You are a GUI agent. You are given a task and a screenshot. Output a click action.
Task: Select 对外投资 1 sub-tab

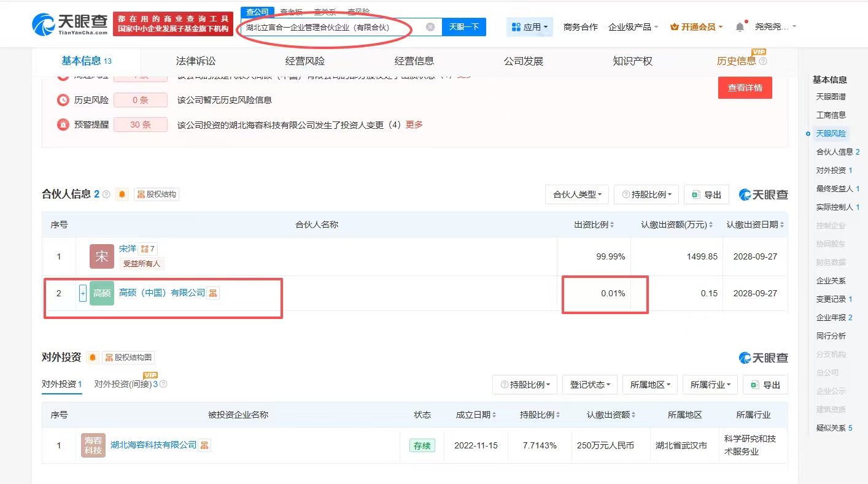click(x=62, y=384)
